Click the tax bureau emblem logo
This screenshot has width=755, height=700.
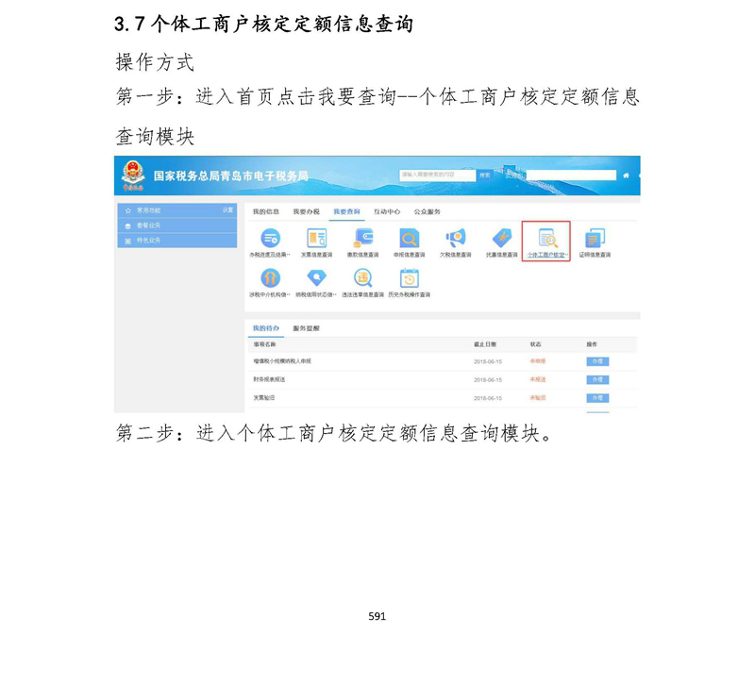pos(133,175)
